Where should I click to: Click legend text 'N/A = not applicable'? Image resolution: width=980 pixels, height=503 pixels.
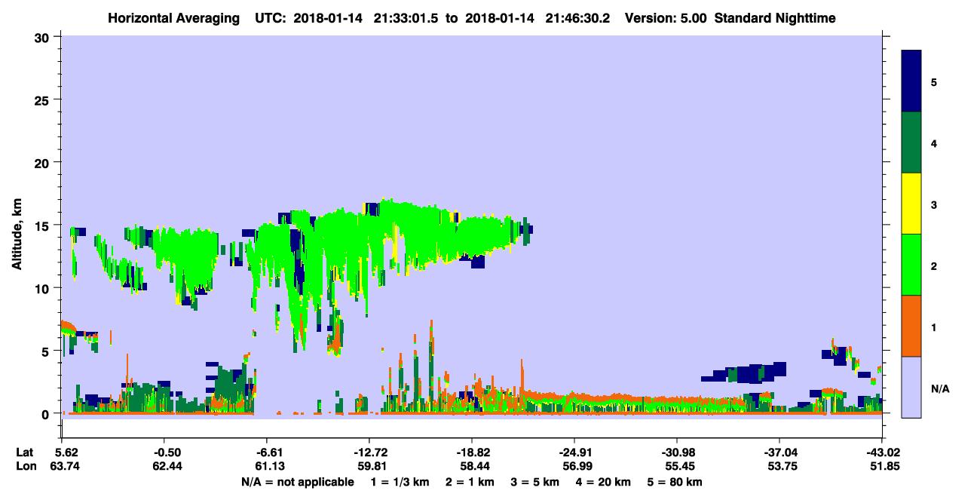(x=298, y=482)
